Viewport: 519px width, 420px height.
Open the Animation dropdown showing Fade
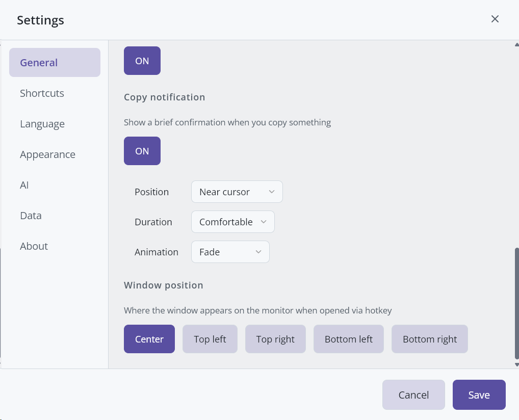pyautogui.click(x=230, y=252)
